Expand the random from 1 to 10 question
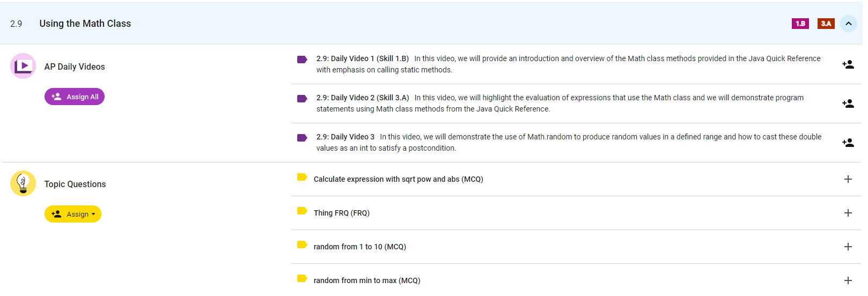 pos(848,247)
